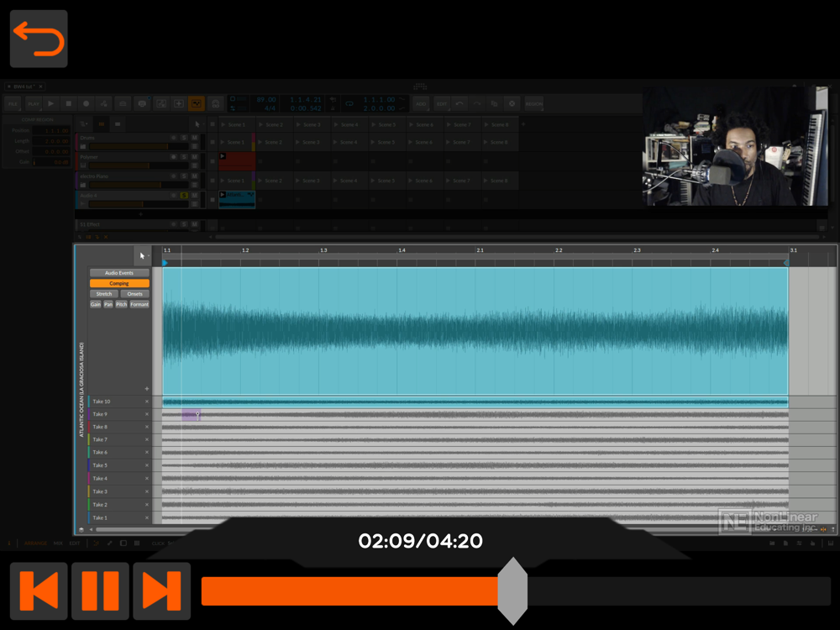Select the Gain expression button
The image size is (840, 630).
[x=96, y=304]
